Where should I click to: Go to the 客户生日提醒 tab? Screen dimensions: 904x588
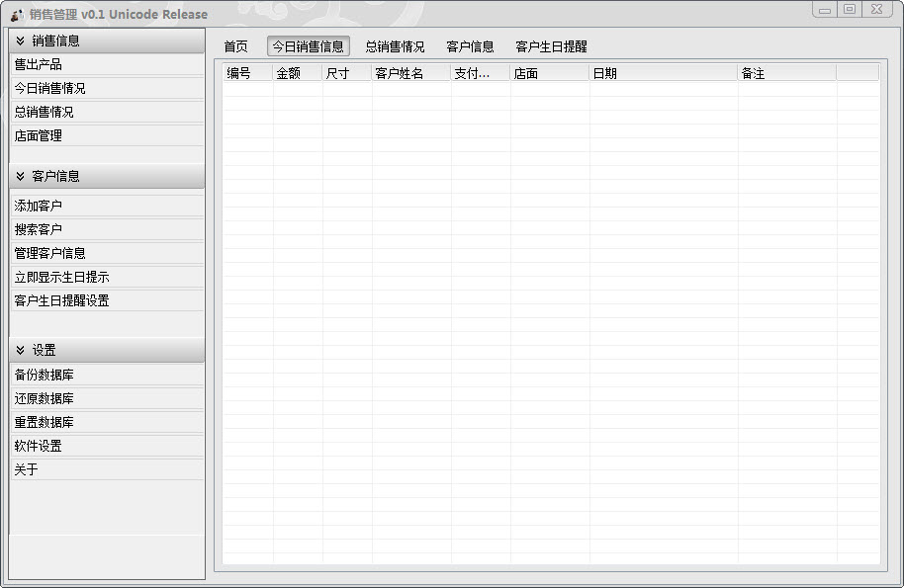click(x=551, y=46)
